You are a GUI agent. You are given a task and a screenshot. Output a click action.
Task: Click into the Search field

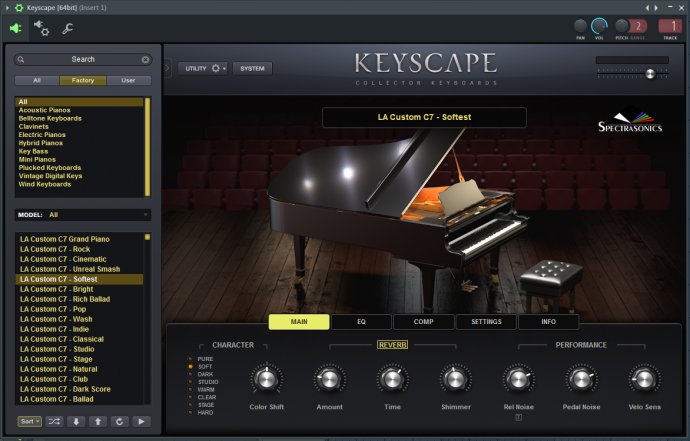pyautogui.click(x=83, y=59)
